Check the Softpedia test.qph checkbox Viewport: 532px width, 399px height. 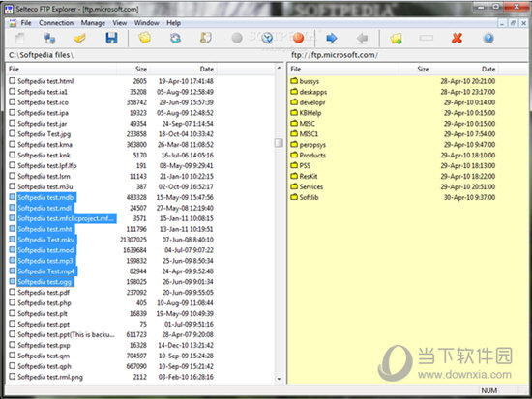point(13,365)
